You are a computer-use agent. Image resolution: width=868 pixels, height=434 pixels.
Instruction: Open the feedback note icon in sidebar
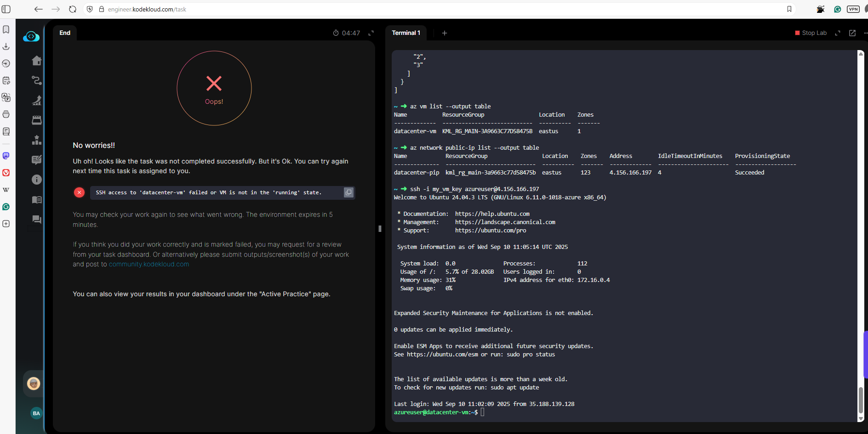click(37, 160)
